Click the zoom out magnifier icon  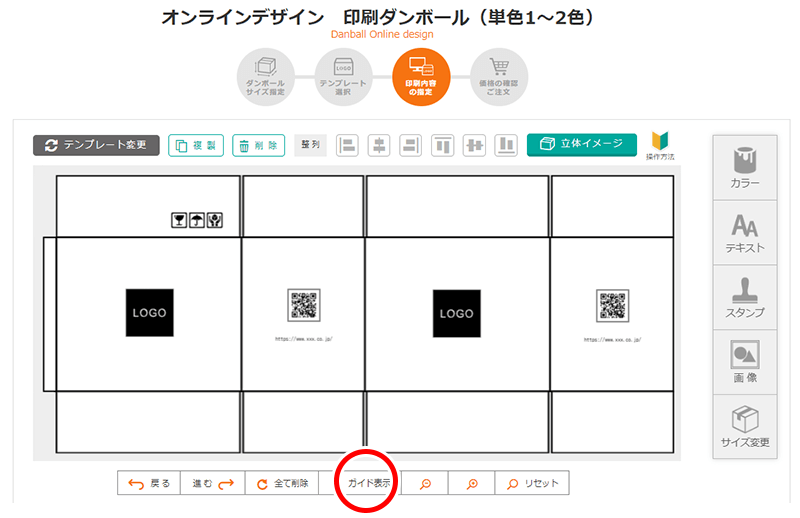point(425,483)
